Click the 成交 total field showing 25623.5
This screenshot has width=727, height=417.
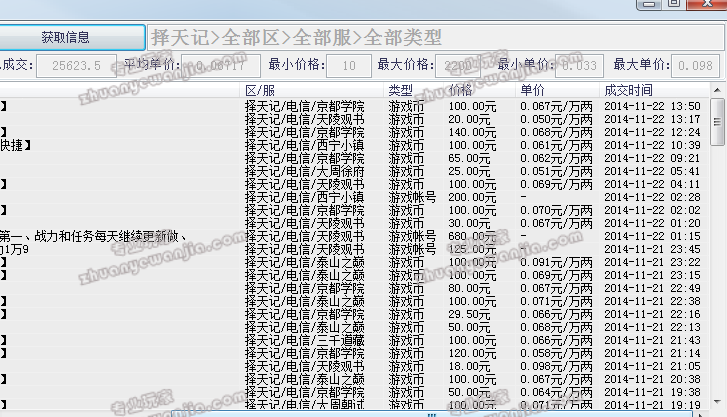pyautogui.click(x=77, y=65)
